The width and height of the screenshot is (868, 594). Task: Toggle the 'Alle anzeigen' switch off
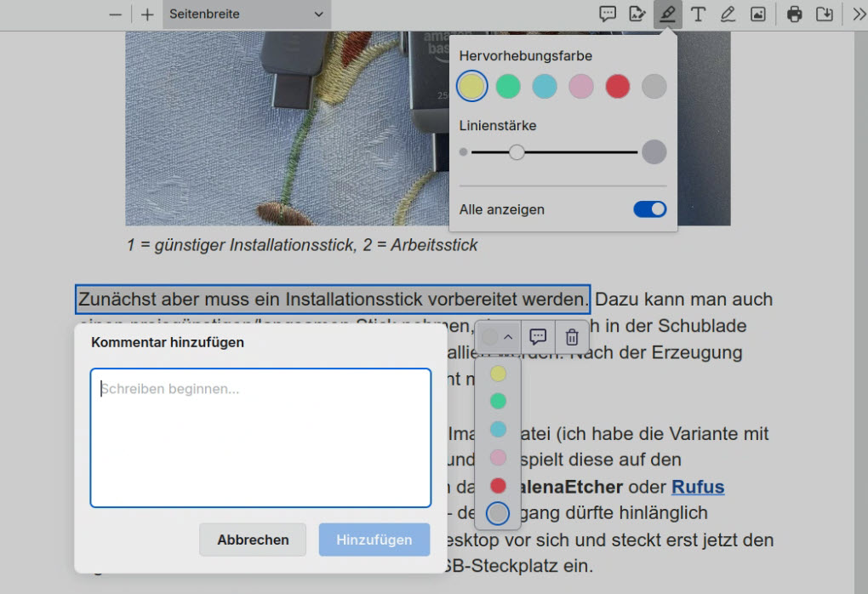[649, 209]
